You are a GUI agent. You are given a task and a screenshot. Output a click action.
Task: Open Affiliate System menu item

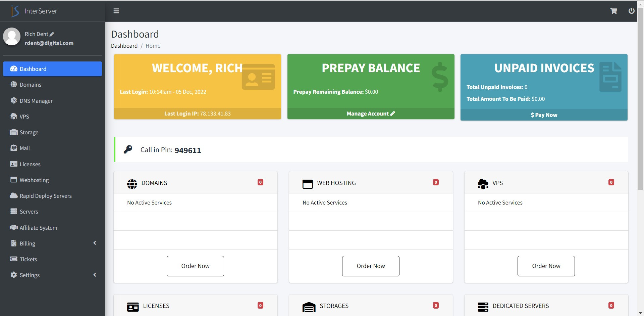coord(52,227)
